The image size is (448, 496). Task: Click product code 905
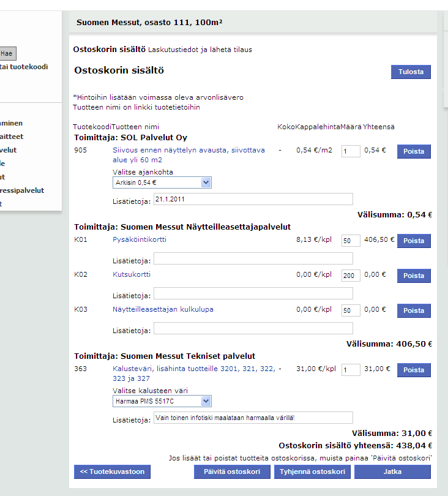coord(81,150)
